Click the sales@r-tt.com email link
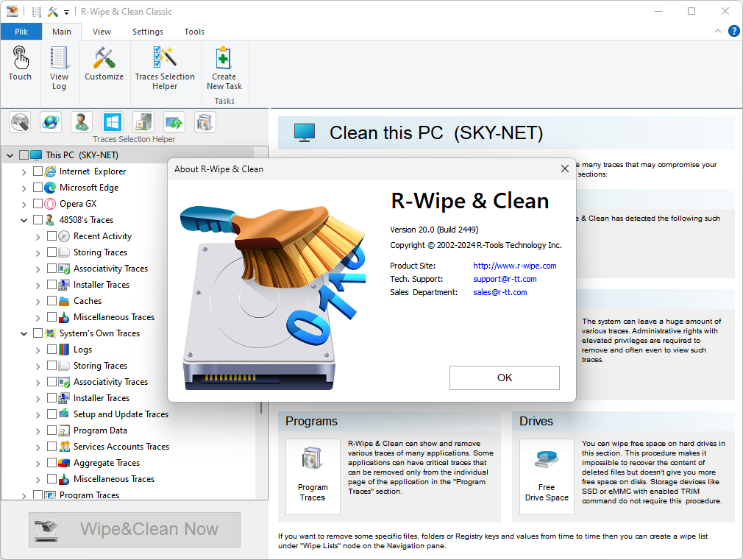The width and height of the screenshot is (743, 560). tap(500, 292)
